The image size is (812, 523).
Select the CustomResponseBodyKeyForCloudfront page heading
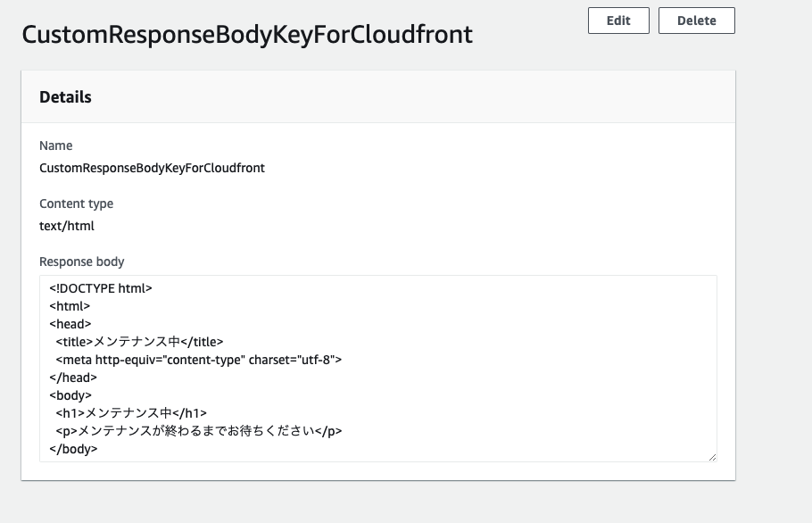pyautogui.click(x=247, y=35)
